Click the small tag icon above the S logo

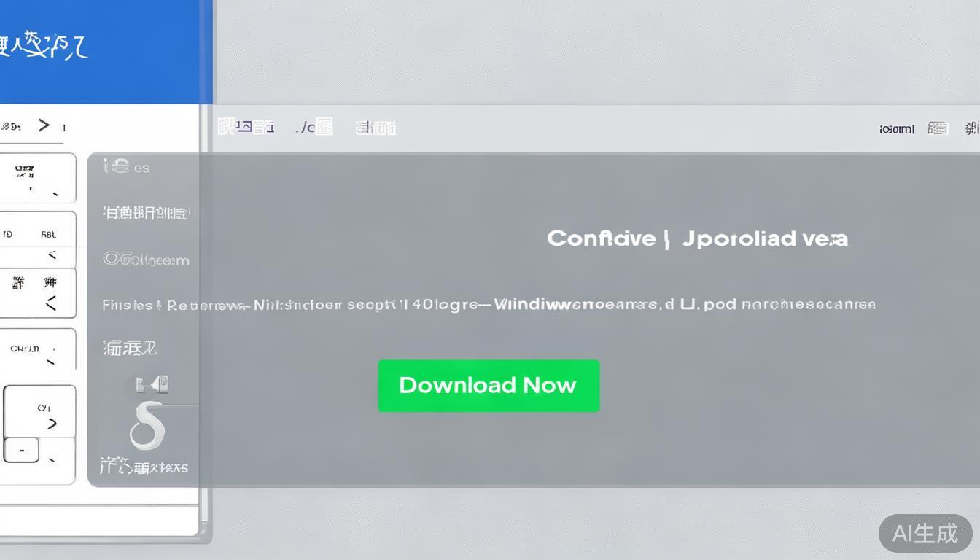pos(152,384)
